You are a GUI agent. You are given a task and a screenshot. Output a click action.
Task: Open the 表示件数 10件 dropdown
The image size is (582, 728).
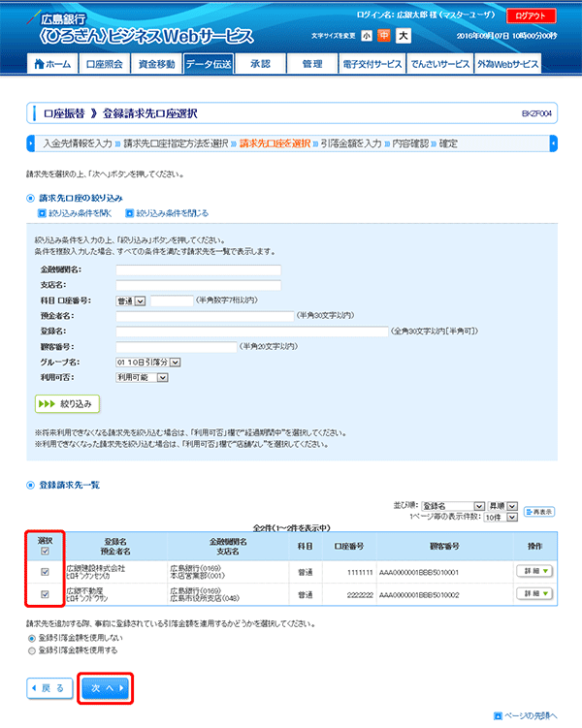pos(501,518)
